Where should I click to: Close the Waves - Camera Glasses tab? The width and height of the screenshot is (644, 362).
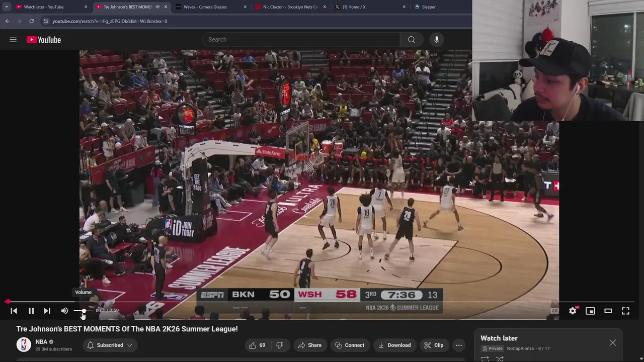(245, 7)
